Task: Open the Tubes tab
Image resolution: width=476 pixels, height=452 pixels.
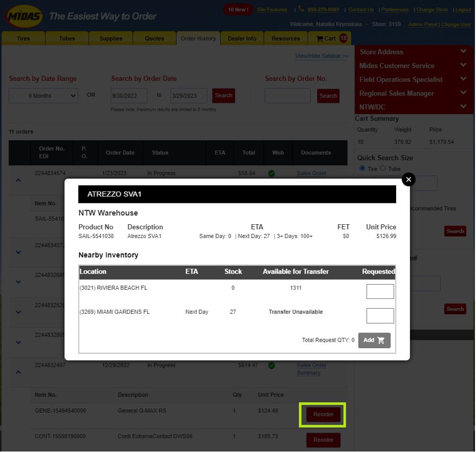Action: coord(67,38)
